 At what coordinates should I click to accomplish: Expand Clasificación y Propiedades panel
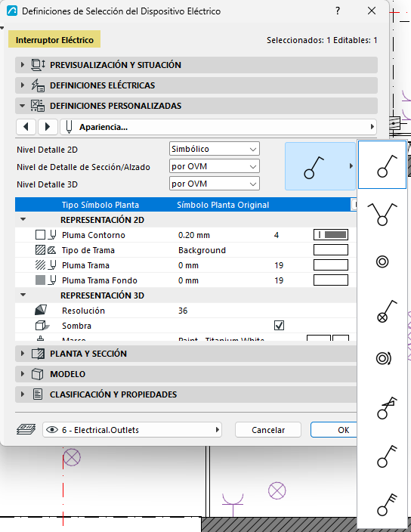[x=23, y=394]
